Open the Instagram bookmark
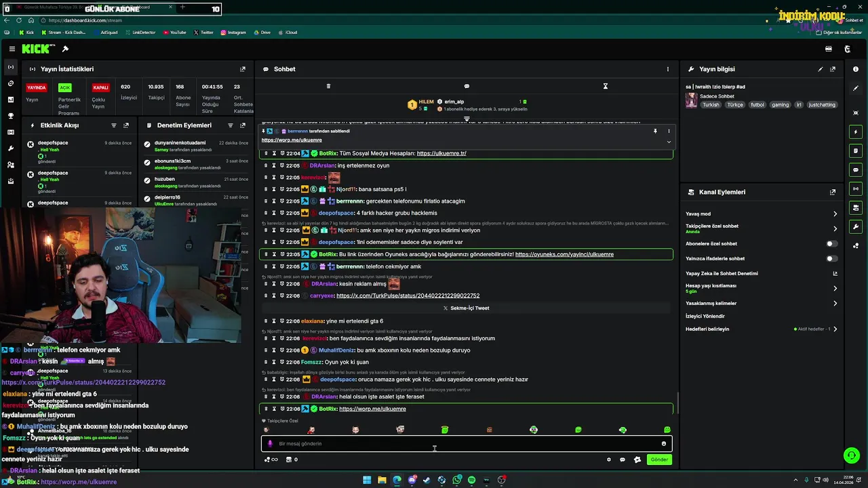Screen dimensions: 868x488 click(233, 32)
